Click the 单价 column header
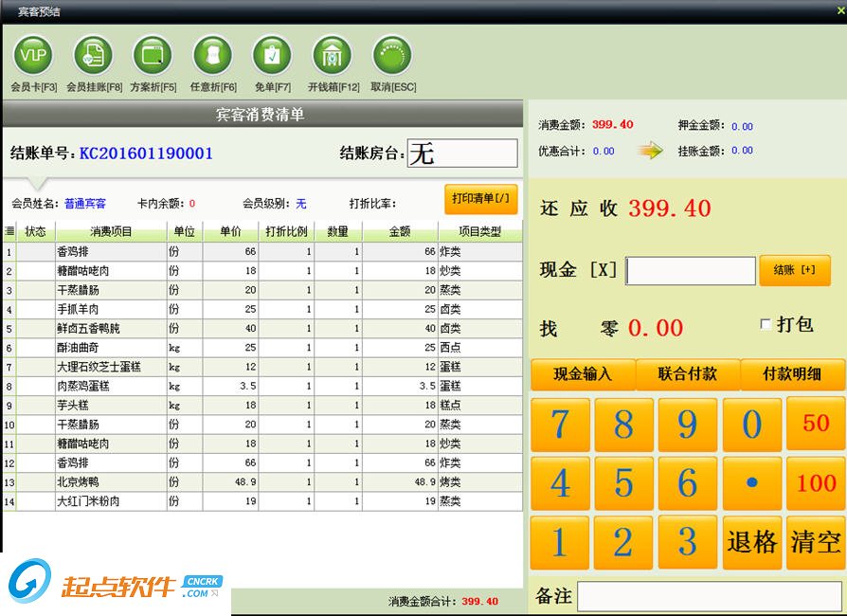This screenshot has width=847, height=616. click(230, 231)
